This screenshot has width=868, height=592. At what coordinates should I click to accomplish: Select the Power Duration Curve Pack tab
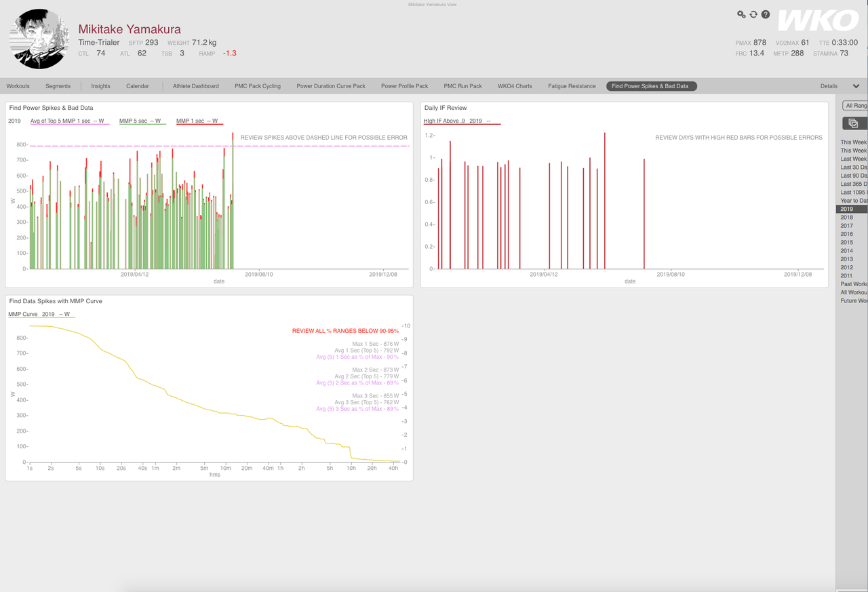click(331, 86)
